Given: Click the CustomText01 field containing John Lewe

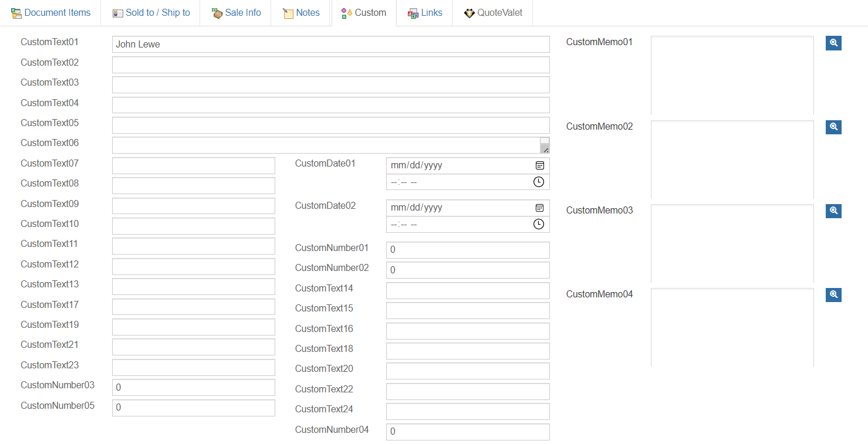Looking at the screenshot, I should [x=330, y=45].
